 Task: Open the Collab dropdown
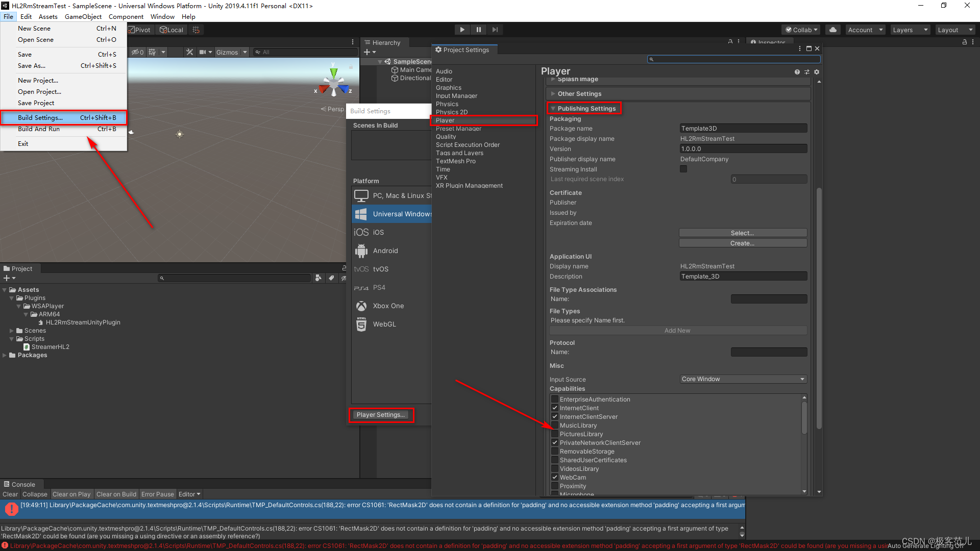[x=801, y=30]
